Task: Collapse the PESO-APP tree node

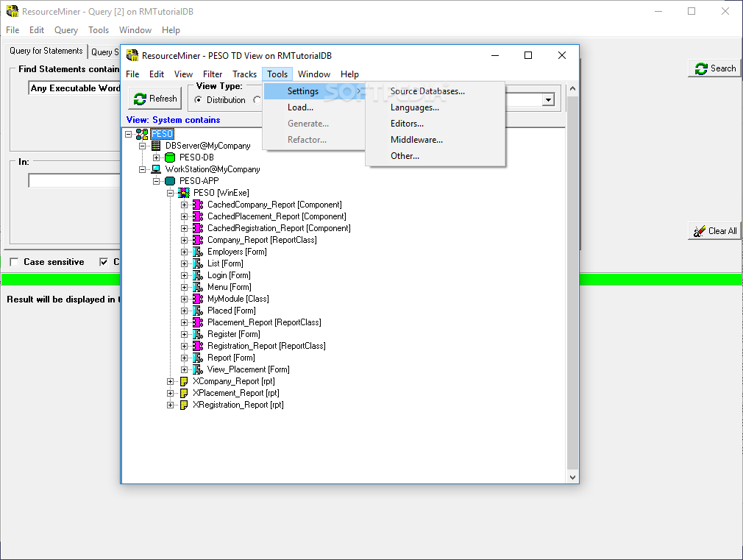Action: (x=157, y=181)
